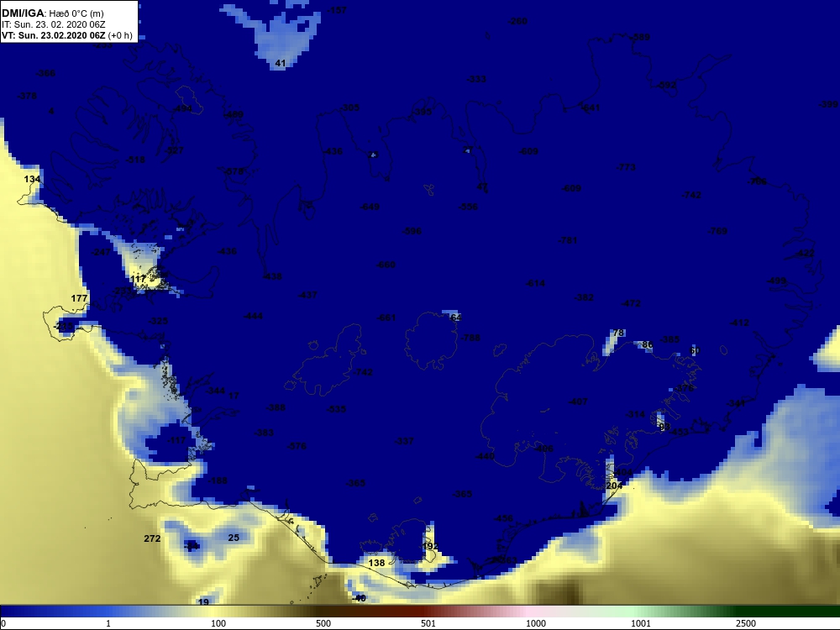This screenshot has height=630, width=840.
Task: Select the '-788' value on the map
Action: coord(470,338)
